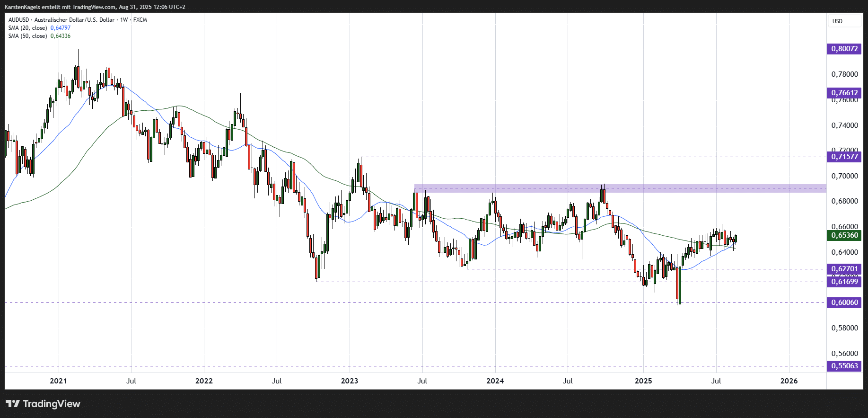Click the 2026 label on time axis

[x=789, y=381]
